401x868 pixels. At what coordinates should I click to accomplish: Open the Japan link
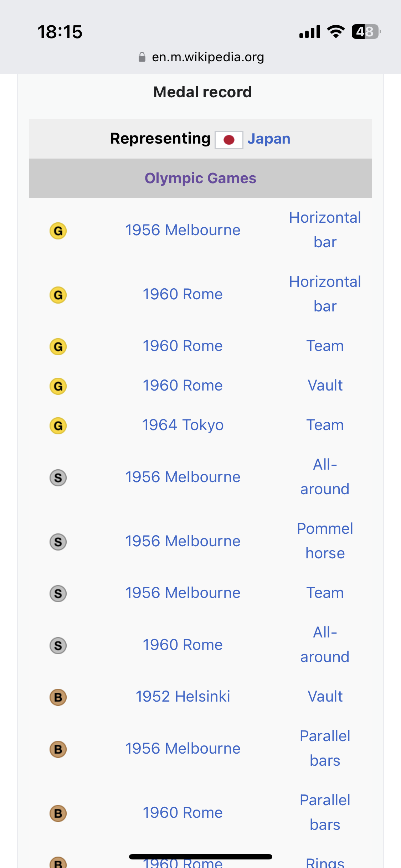[x=269, y=139]
